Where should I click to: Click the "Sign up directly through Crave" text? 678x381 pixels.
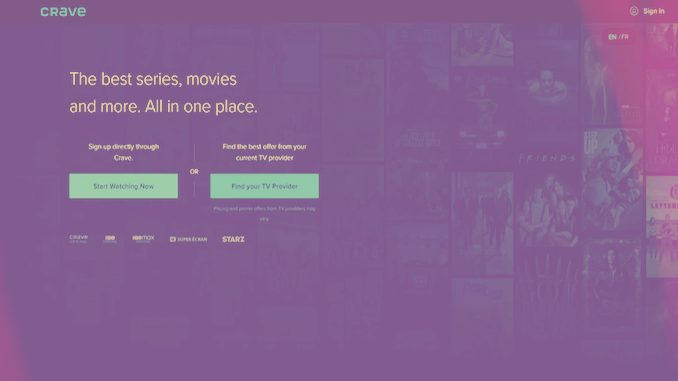click(124, 152)
